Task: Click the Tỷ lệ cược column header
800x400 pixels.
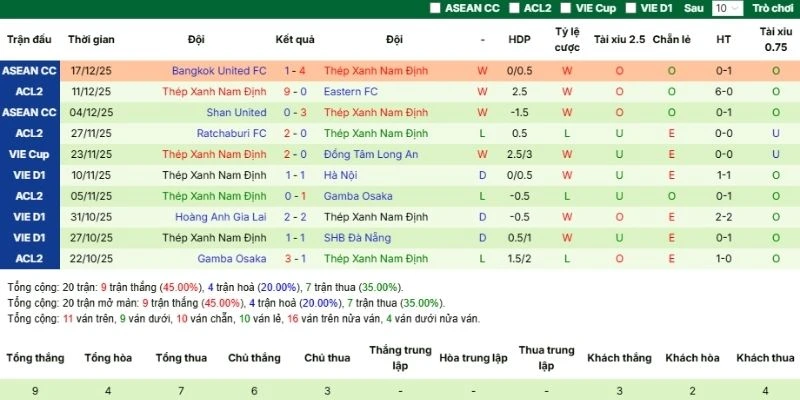Action: click(x=567, y=40)
